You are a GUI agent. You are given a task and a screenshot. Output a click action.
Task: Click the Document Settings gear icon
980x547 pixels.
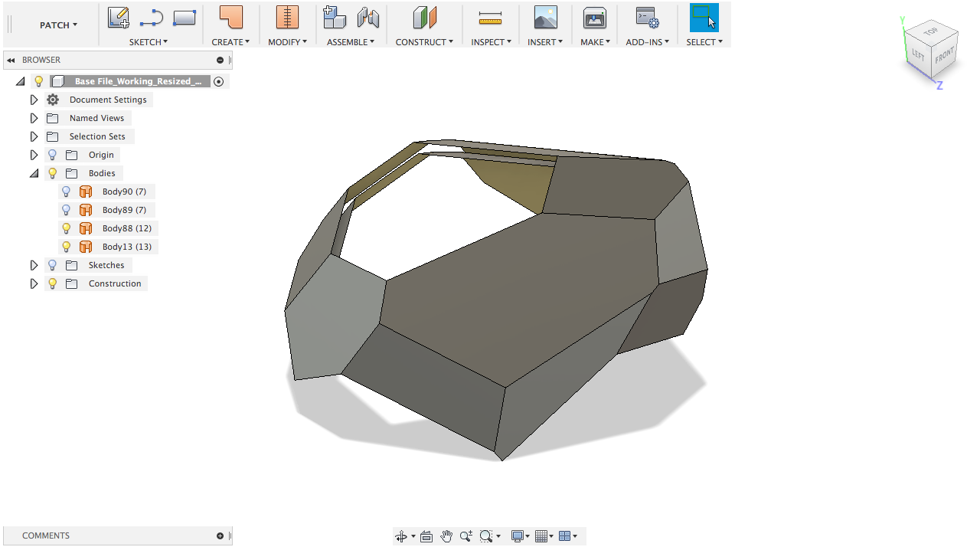pos(53,100)
